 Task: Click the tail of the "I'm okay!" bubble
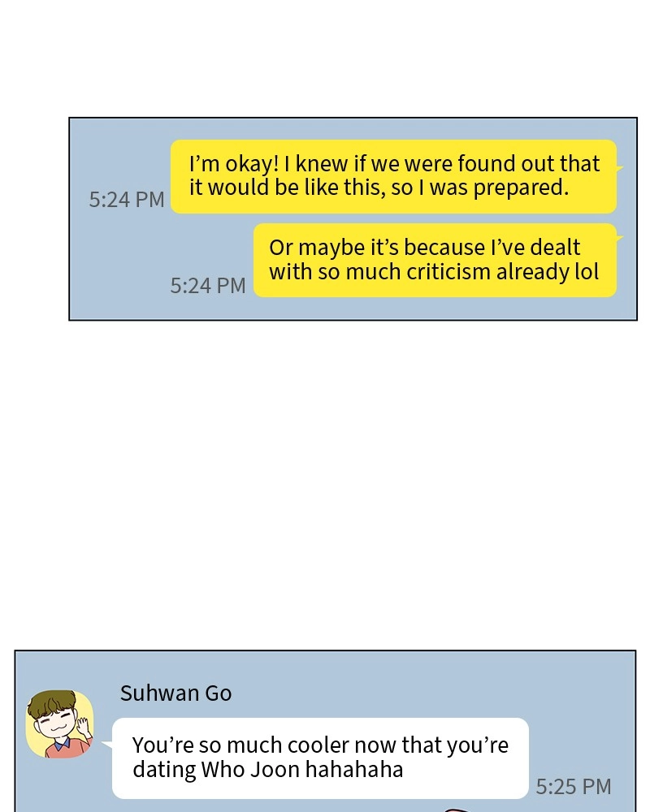(619, 168)
